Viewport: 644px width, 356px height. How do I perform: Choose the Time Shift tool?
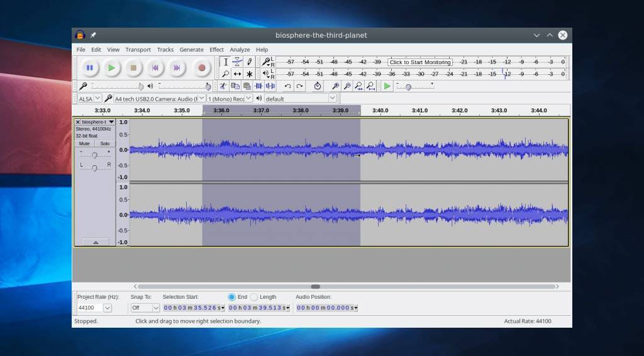tap(237, 74)
